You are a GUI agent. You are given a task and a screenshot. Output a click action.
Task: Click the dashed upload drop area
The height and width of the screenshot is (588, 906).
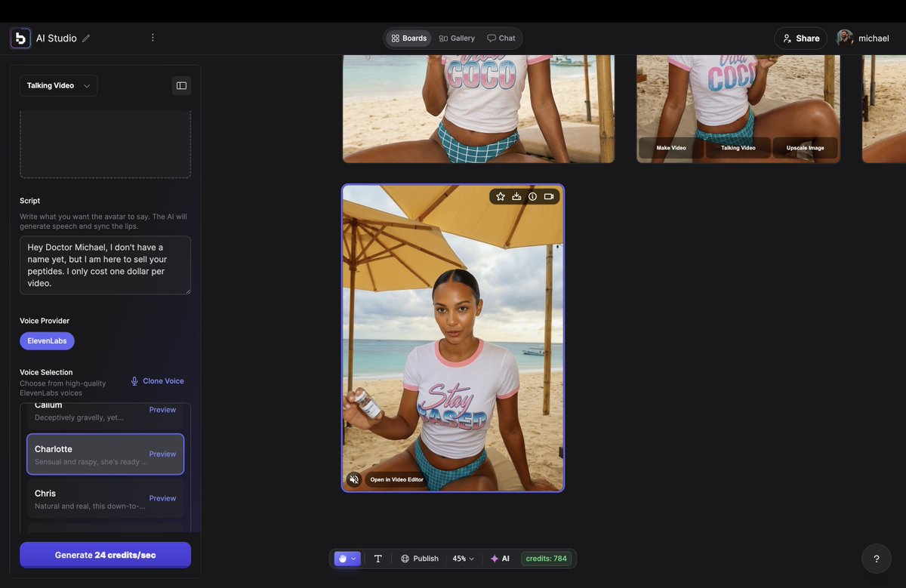(x=105, y=144)
